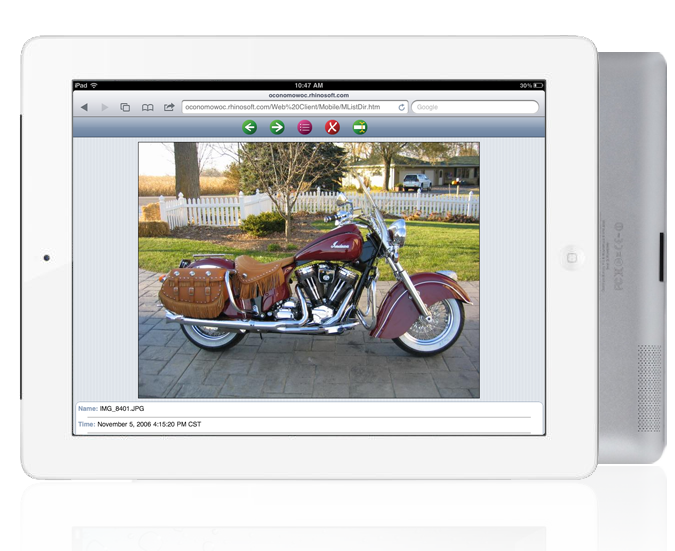Image resolution: width=675 pixels, height=551 pixels.
Task: Tap the battery status icon
Action: click(x=538, y=86)
